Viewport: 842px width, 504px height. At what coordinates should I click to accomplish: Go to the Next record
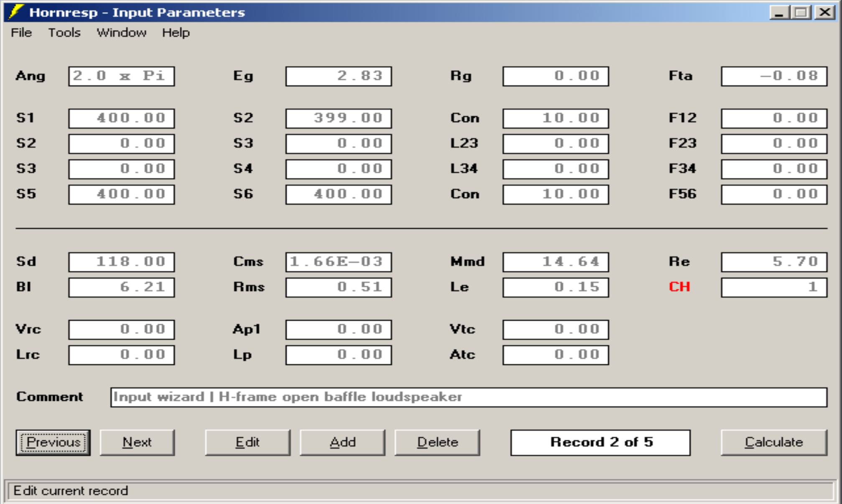(x=137, y=442)
